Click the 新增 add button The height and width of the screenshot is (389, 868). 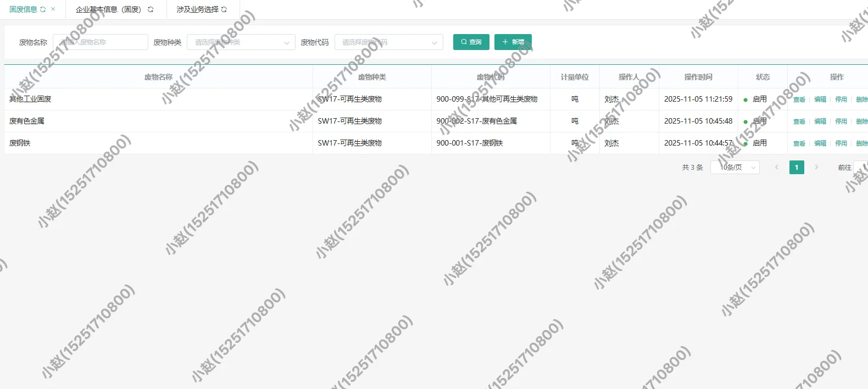pyautogui.click(x=513, y=42)
